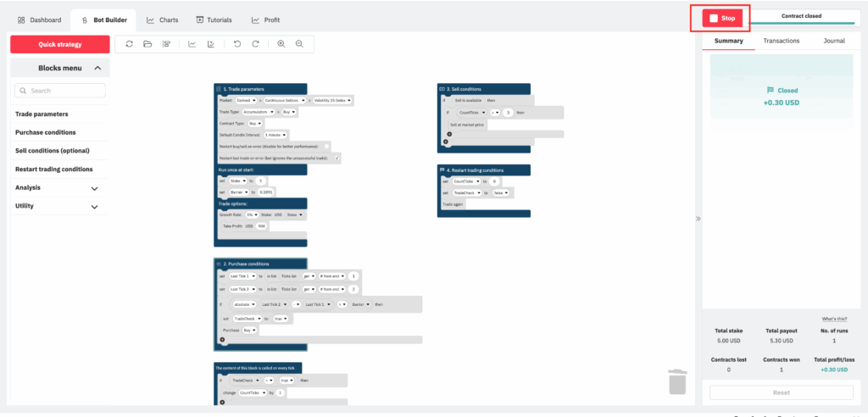Click the Barrier value field 0.3891
The width and height of the screenshot is (868, 417).
(x=267, y=192)
